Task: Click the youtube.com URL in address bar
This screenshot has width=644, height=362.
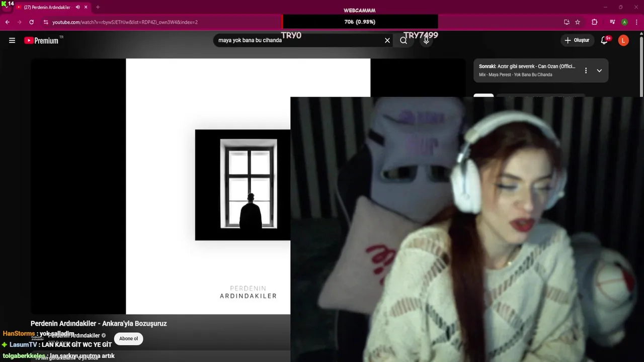Action: point(125,22)
